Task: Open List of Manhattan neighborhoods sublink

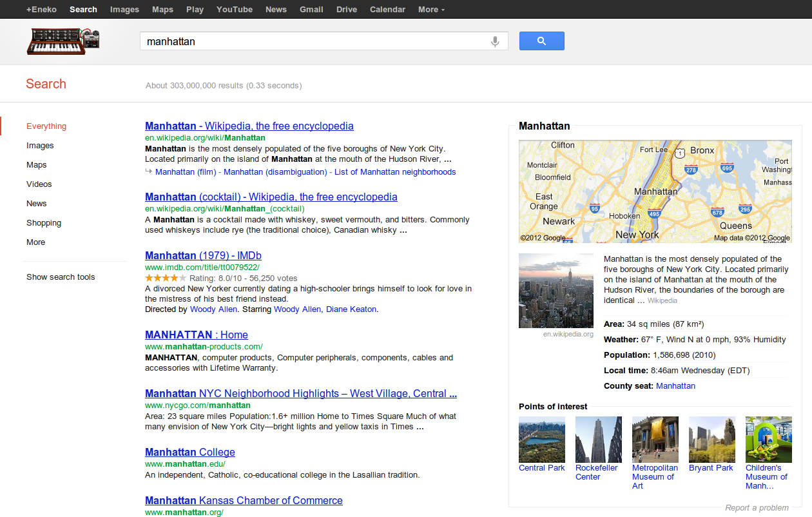Action: tap(395, 172)
